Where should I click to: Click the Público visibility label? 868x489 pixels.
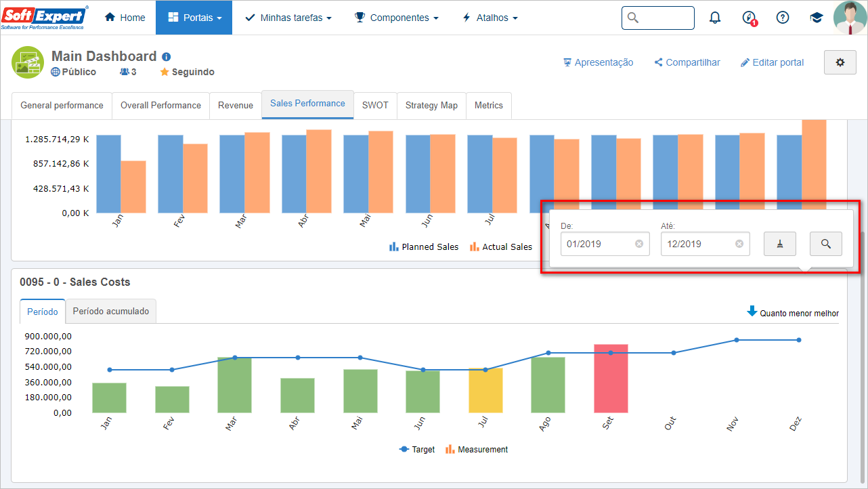click(74, 72)
